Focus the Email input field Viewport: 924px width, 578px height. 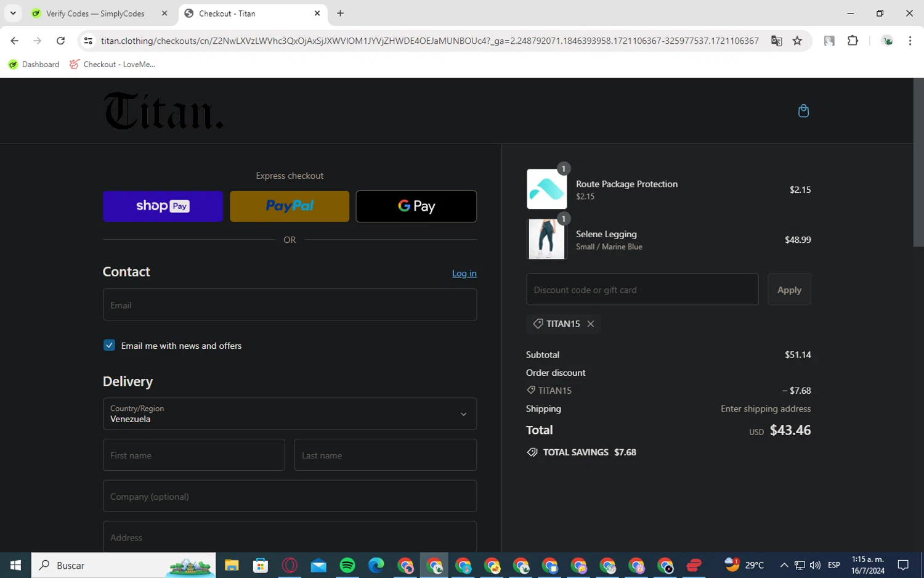[x=290, y=305]
